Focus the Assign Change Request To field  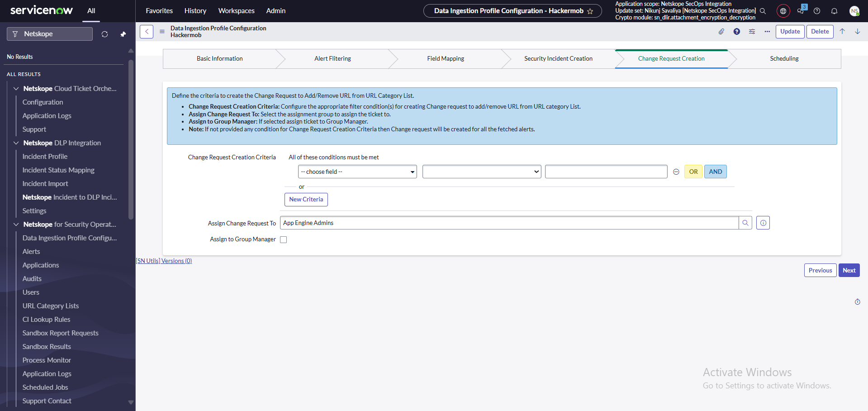(x=509, y=223)
